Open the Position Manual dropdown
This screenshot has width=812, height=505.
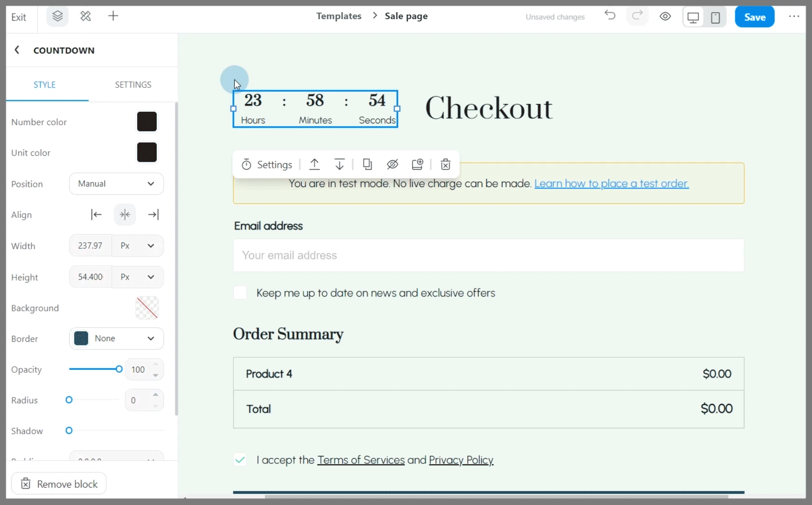[x=116, y=184]
